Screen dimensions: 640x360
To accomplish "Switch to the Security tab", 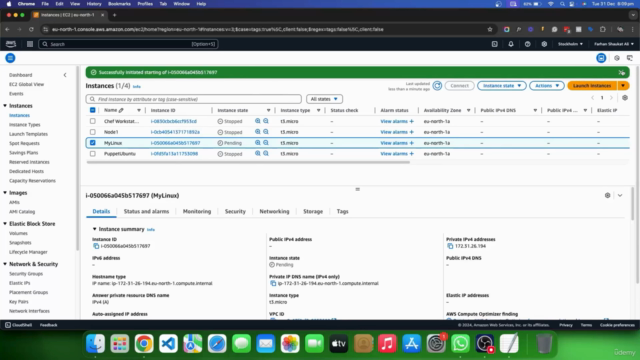I will [235, 211].
